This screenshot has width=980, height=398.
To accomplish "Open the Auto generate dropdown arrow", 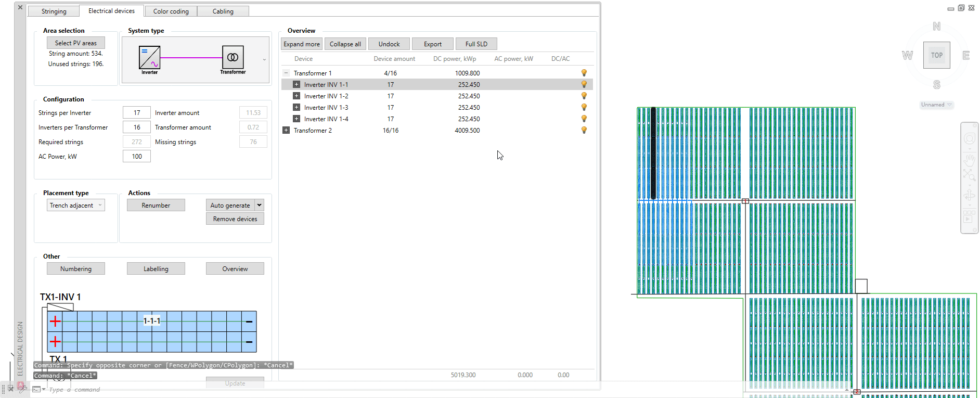I will click(x=259, y=205).
